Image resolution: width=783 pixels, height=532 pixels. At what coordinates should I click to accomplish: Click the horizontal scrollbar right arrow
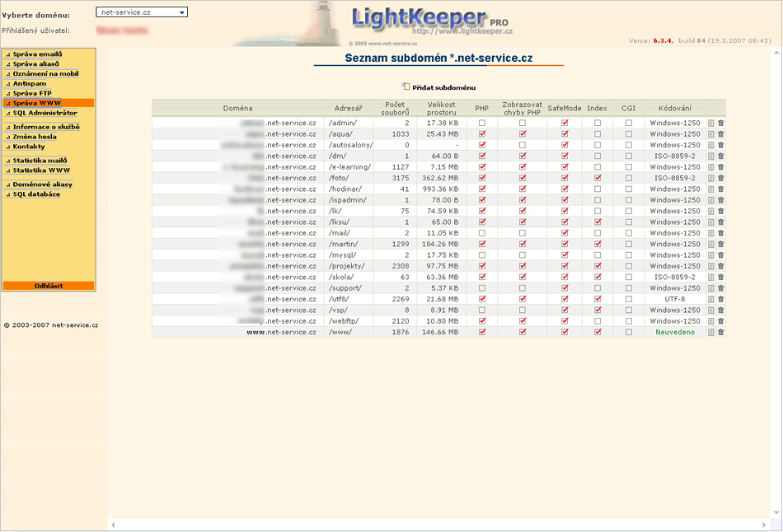tap(764, 525)
